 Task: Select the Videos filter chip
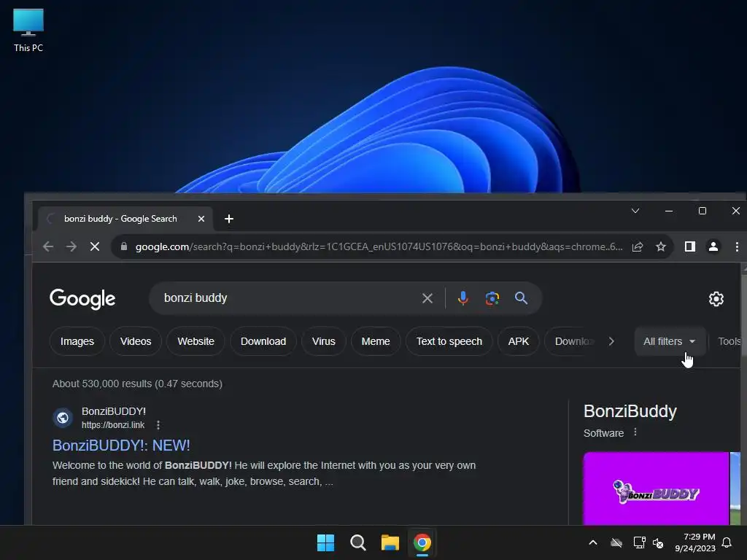click(136, 341)
